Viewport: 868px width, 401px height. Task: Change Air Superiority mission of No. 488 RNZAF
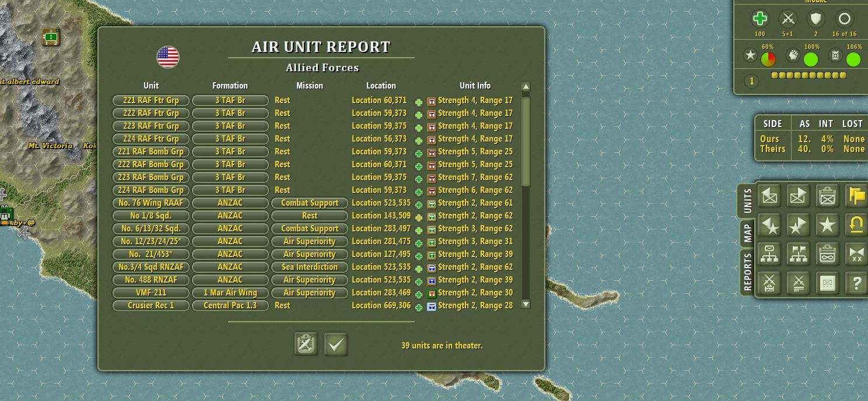click(310, 280)
